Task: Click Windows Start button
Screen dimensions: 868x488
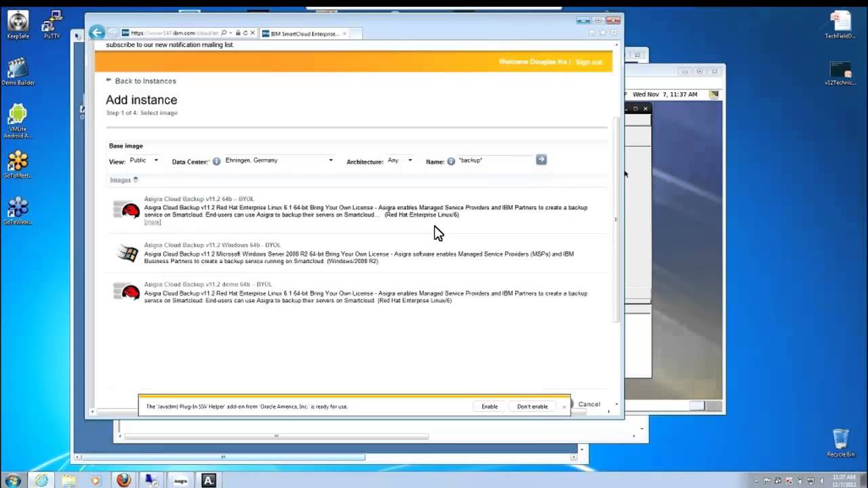Action: click(13, 480)
